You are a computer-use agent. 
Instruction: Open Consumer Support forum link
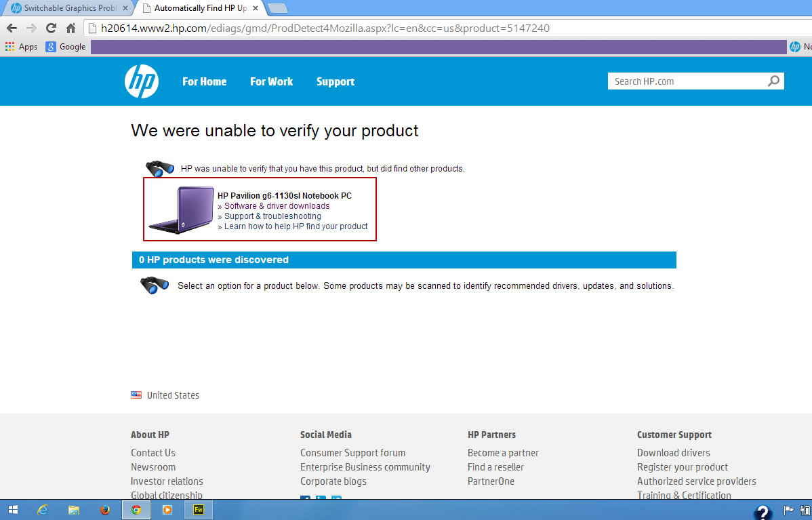(352, 453)
